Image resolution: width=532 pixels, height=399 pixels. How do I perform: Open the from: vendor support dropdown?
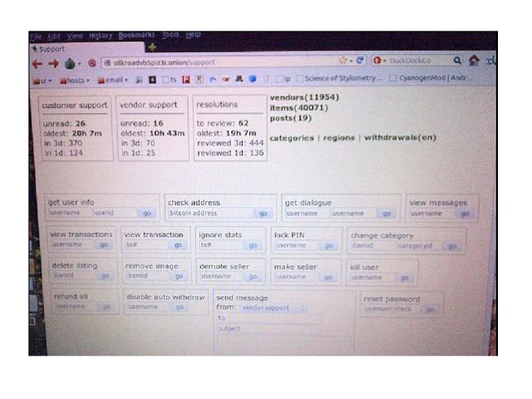[x=274, y=308]
